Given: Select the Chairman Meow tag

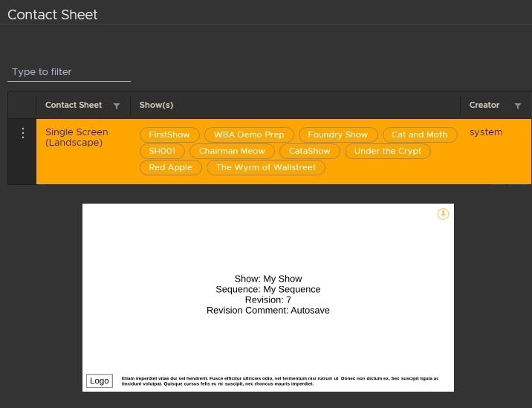Looking at the screenshot, I should click(x=232, y=151).
